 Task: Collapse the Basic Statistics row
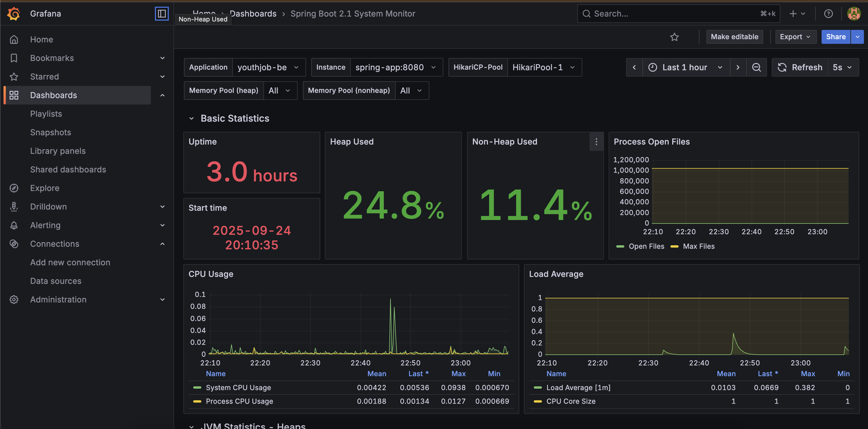coord(191,119)
